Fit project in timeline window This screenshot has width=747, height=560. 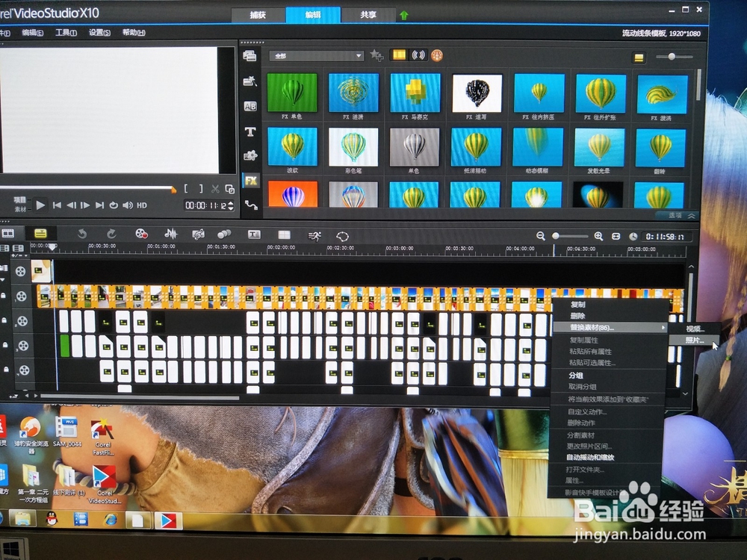point(616,236)
